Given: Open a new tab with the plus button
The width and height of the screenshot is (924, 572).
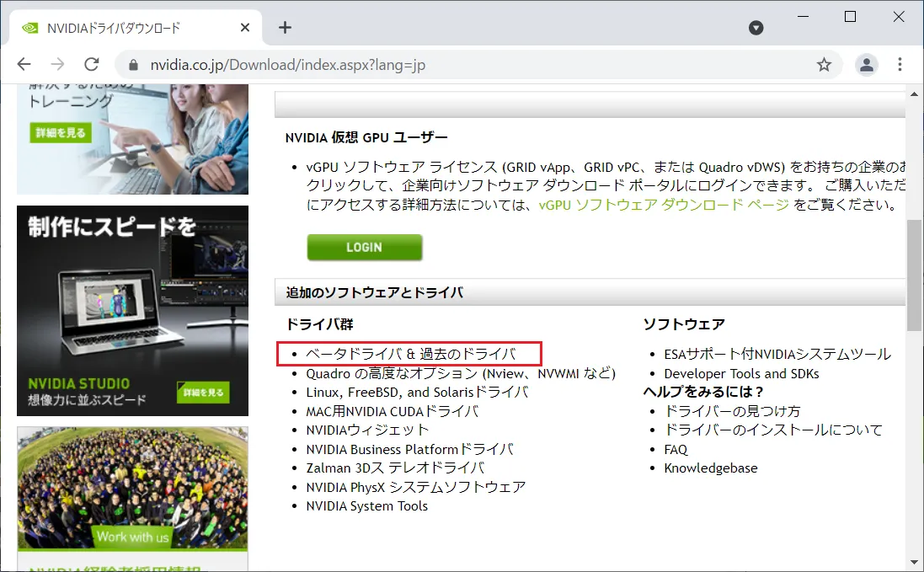Looking at the screenshot, I should (285, 28).
